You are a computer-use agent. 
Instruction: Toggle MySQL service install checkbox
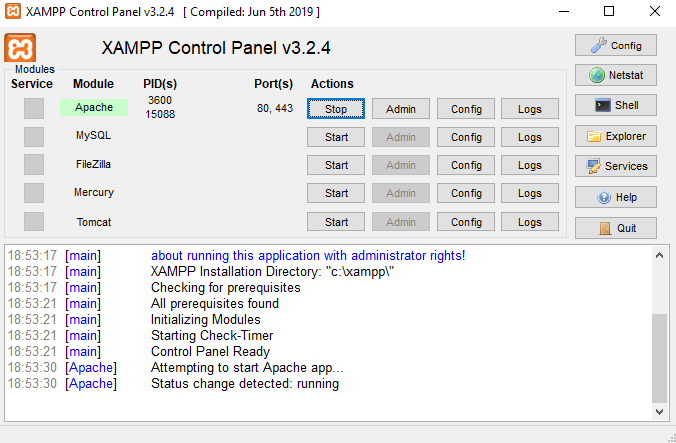34,137
